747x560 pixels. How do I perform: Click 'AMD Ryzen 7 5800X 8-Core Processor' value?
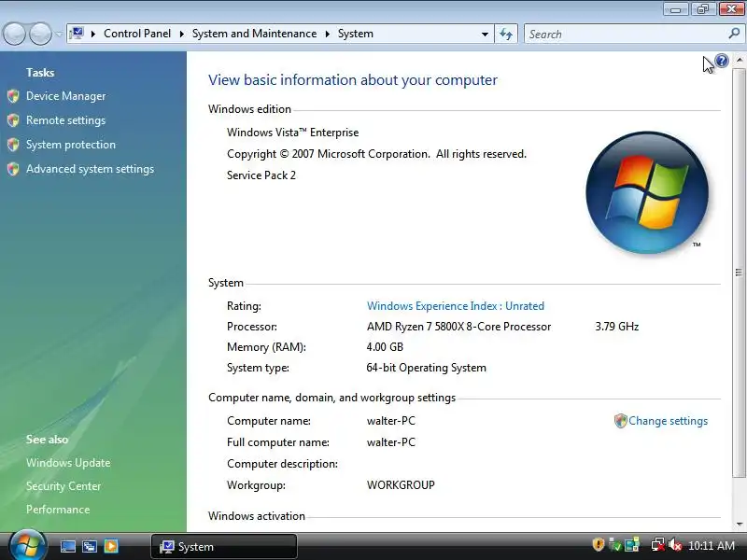[458, 327]
